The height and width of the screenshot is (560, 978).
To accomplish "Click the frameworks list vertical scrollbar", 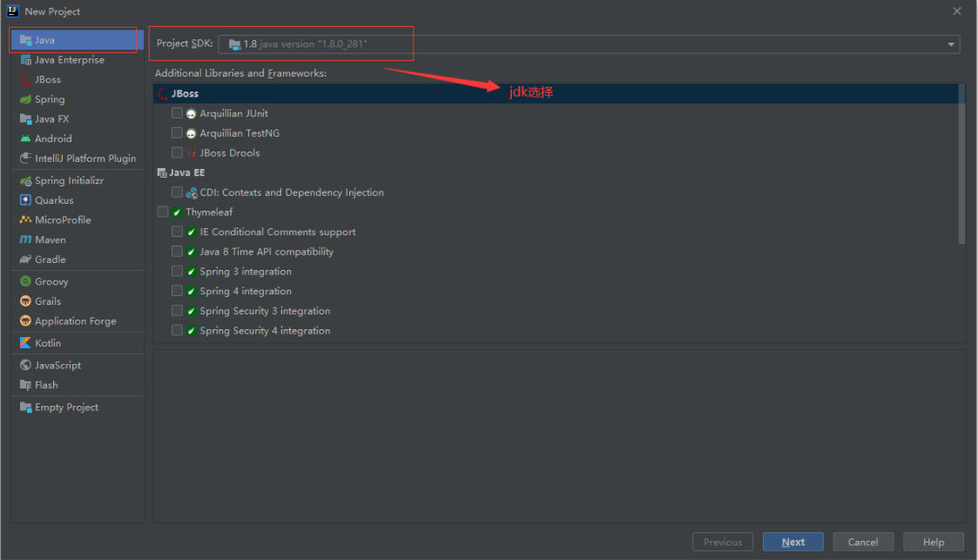I will [x=961, y=164].
